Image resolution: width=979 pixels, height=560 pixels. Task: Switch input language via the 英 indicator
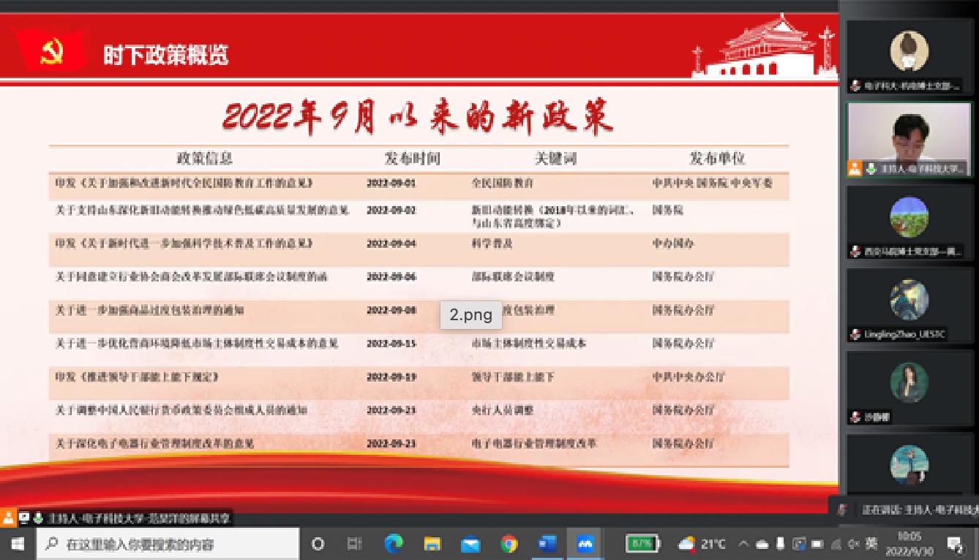(871, 543)
